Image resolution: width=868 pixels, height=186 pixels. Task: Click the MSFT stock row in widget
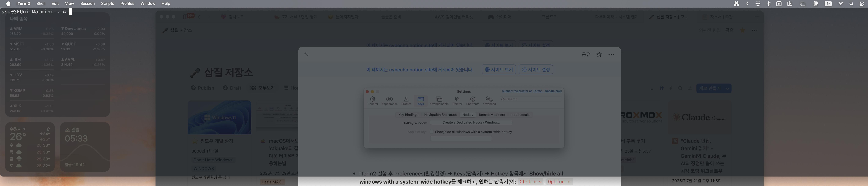click(32, 46)
